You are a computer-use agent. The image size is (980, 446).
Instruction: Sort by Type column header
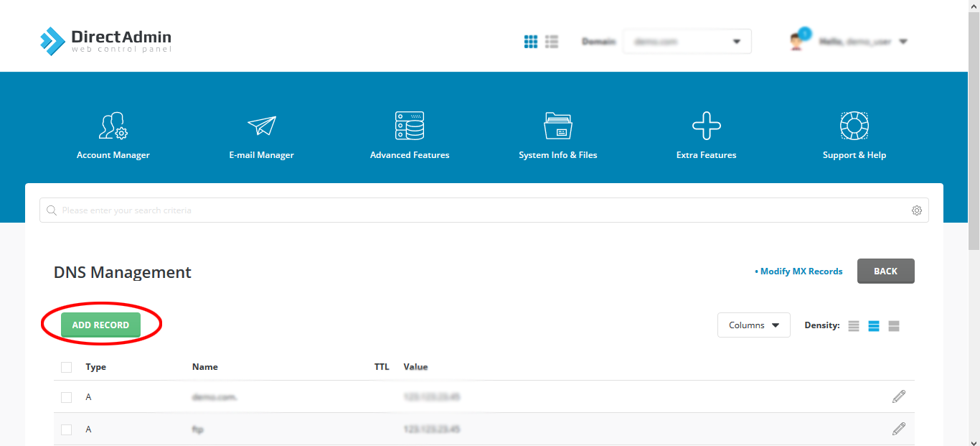[96, 367]
